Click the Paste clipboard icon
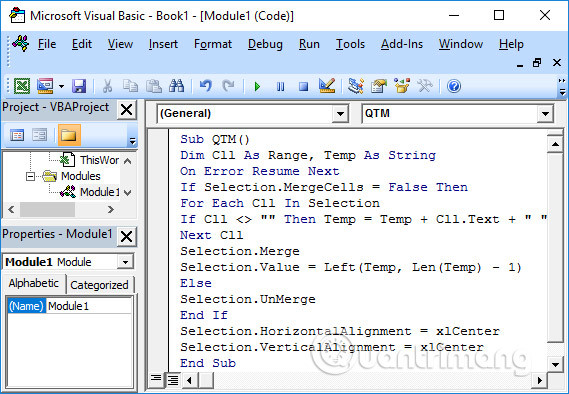The width and height of the screenshot is (569, 394). point(153,86)
